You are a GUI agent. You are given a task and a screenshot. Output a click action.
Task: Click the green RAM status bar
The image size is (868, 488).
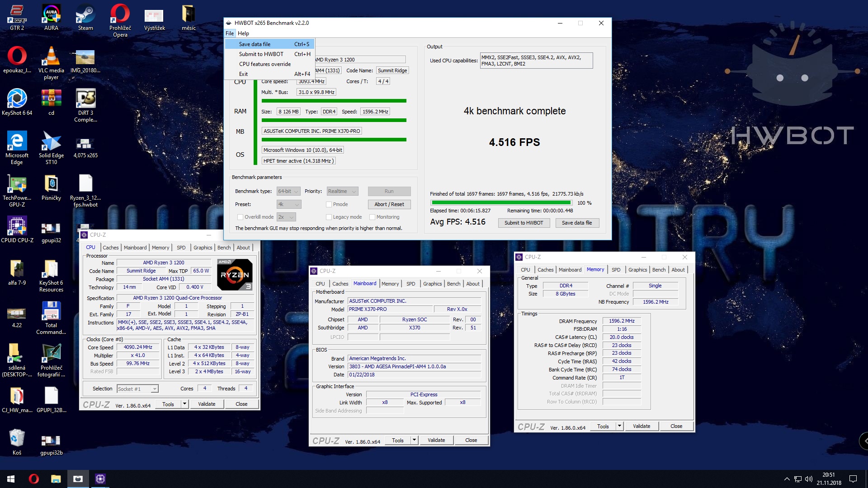coord(334,120)
